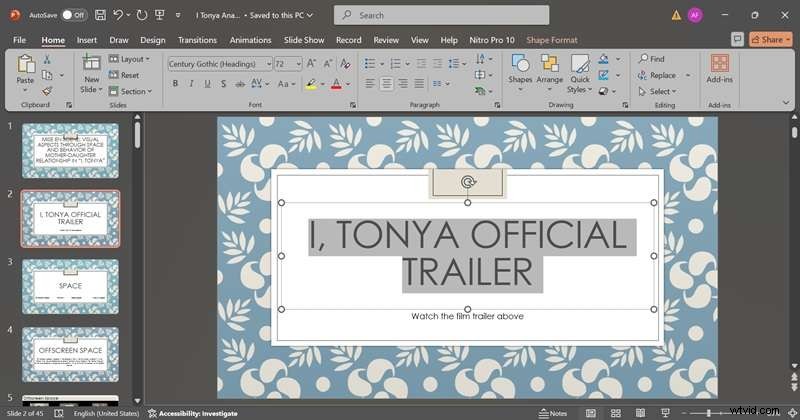Toggle Strikethrough formatting
The width and height of the screenshot is (800, 420).
pos(240,84)
